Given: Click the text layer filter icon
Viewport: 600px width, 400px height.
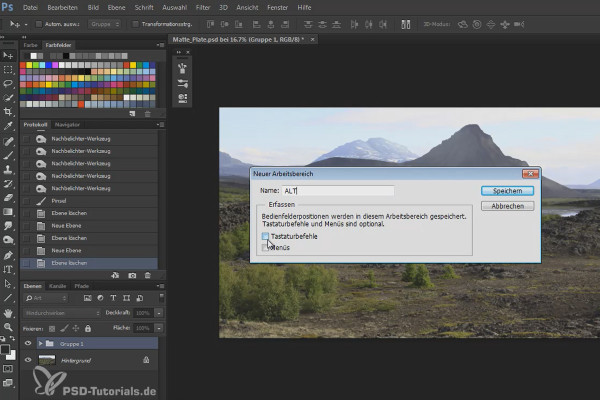Looking at the screenshot, I should click(113, 298).
